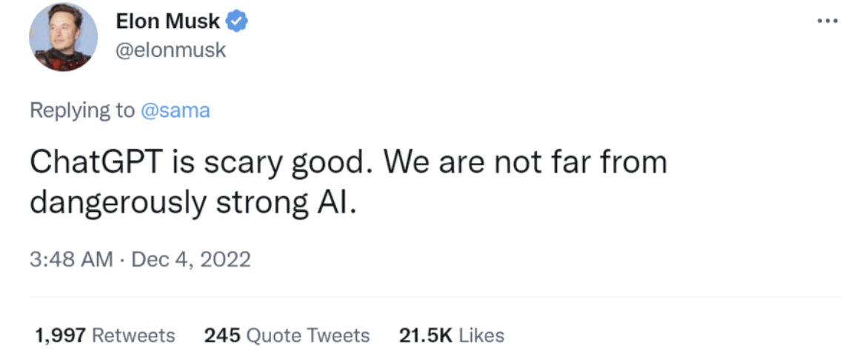Viewport: 868px width, 351px height.
Task: Click the 245 quote tweet count
Action: pyautogui.click(x=220, y=335)
